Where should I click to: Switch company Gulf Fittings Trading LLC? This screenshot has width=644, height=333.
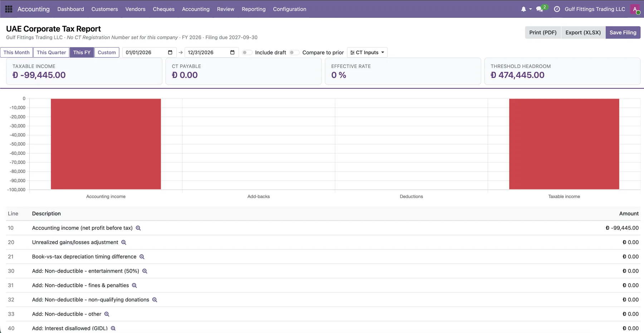[x=595, y=9]
